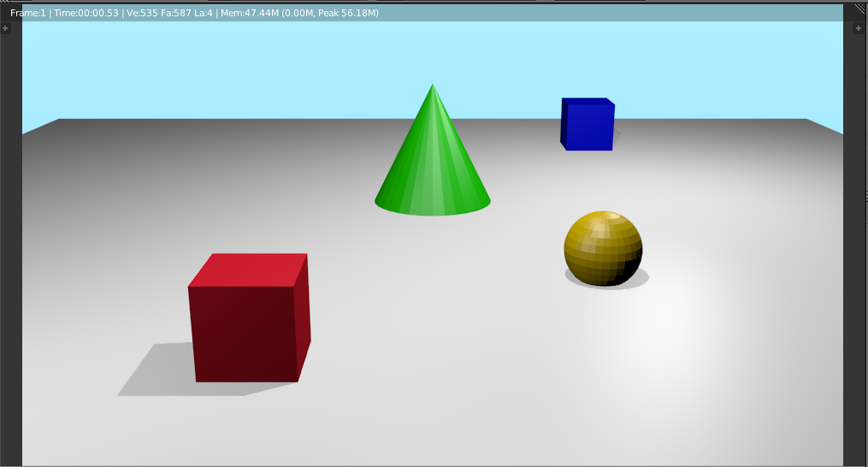Click the Time:00:00.53 render statistic
The width and height of the screenshot is (868, 467).
tap(86, 13)
